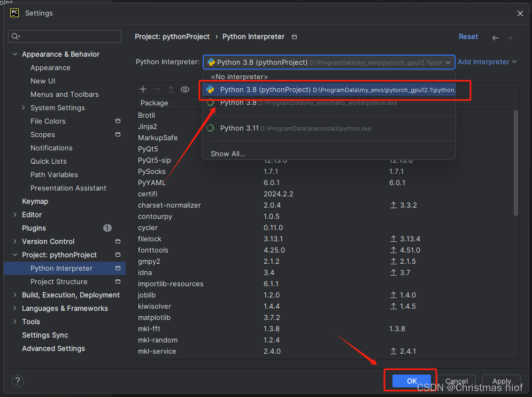Select Python 3.8 hello_world interpreter

(x=329, y=103)
